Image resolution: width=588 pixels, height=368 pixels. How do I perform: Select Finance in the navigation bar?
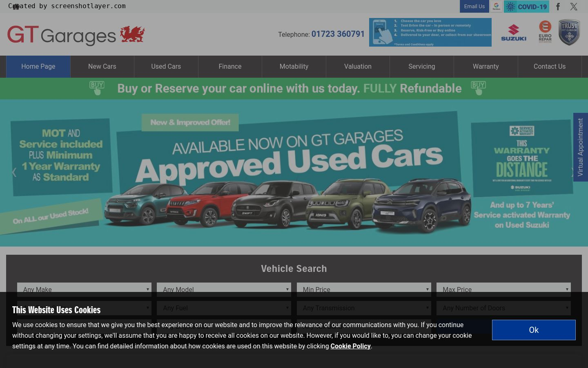point(230,67)
